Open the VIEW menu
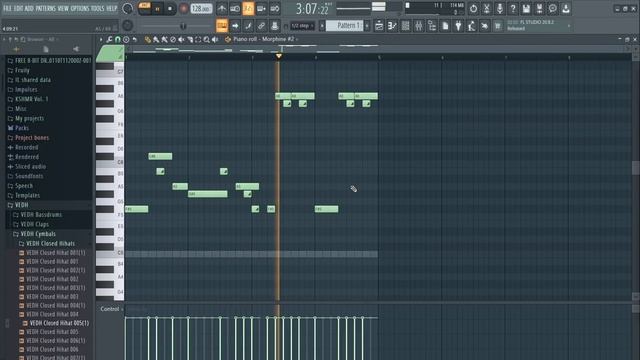Screen dimensions: 640x360 click(x=63, y=8)
